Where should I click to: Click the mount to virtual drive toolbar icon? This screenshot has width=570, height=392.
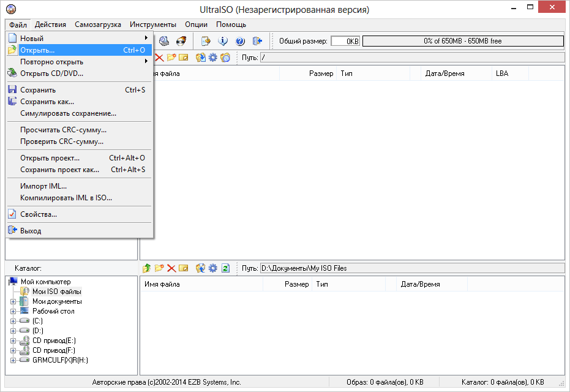tap(164, 41)
